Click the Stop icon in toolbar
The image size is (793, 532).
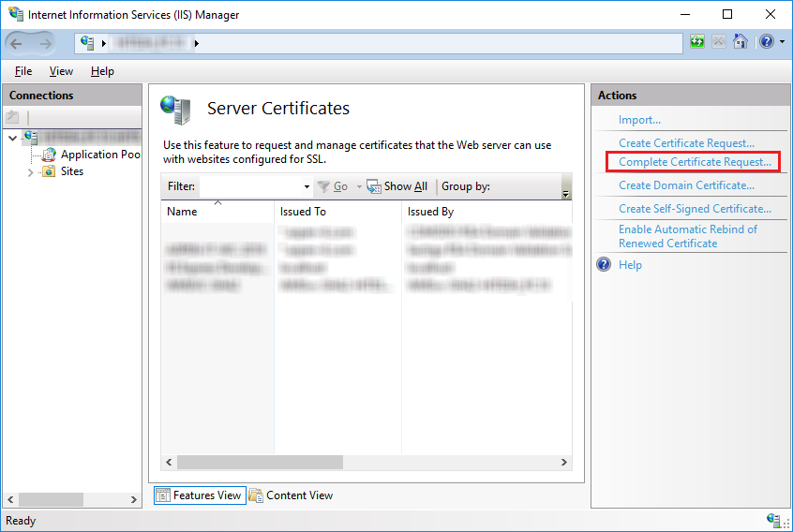(719, 41)
